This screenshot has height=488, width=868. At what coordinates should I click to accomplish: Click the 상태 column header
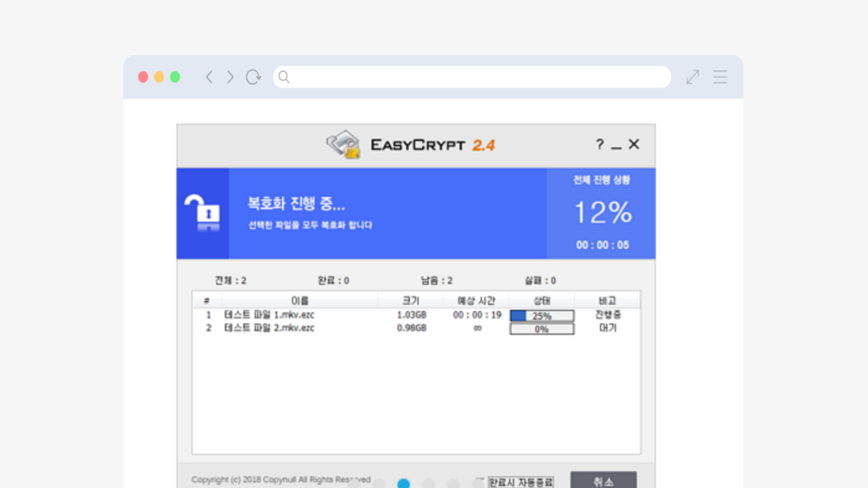coord(541,299)
